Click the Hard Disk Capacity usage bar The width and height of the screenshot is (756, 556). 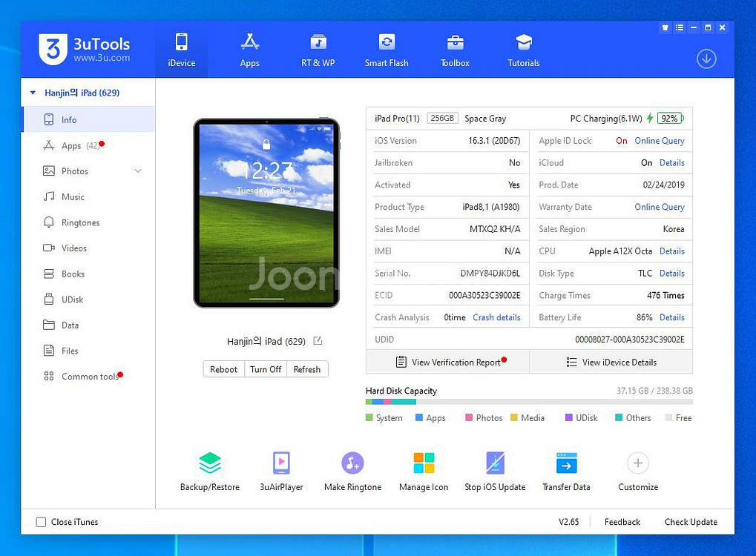528,401
